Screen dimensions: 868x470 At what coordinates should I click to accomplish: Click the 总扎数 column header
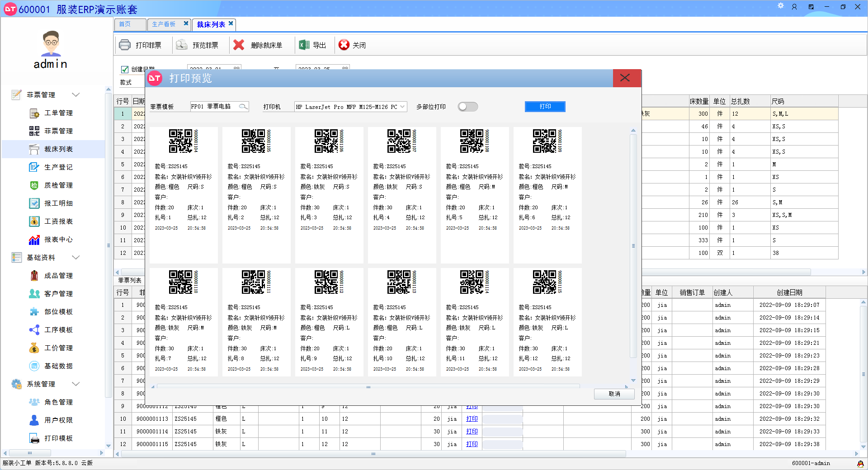750,101
